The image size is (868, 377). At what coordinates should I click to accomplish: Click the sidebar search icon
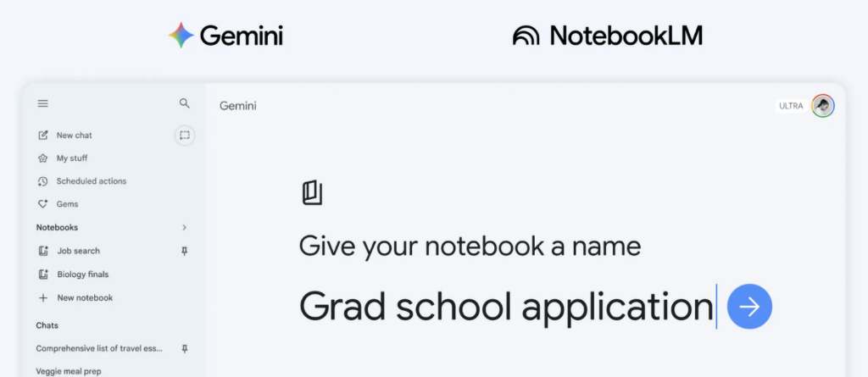185,103
